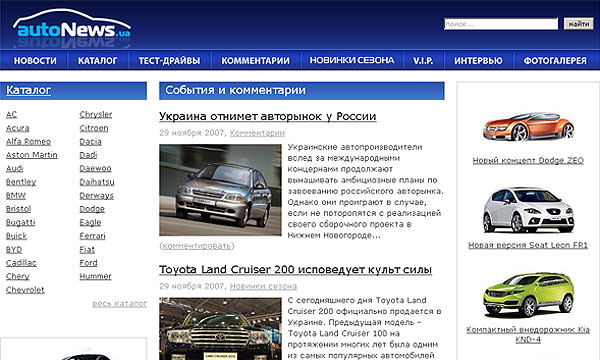Click the green Kia KND-4 image

click(x=528, y=295)
